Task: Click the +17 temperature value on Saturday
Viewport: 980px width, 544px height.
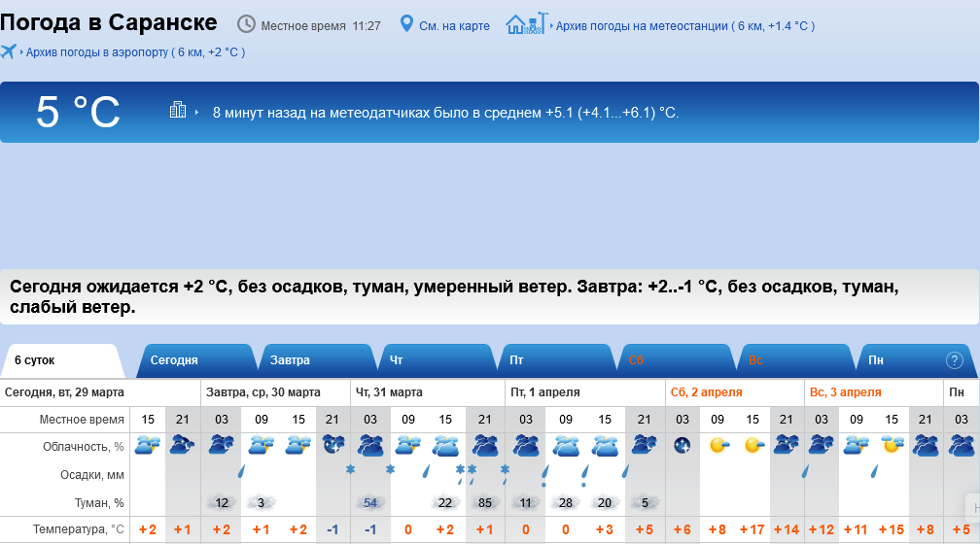Action: coord(752,529)
